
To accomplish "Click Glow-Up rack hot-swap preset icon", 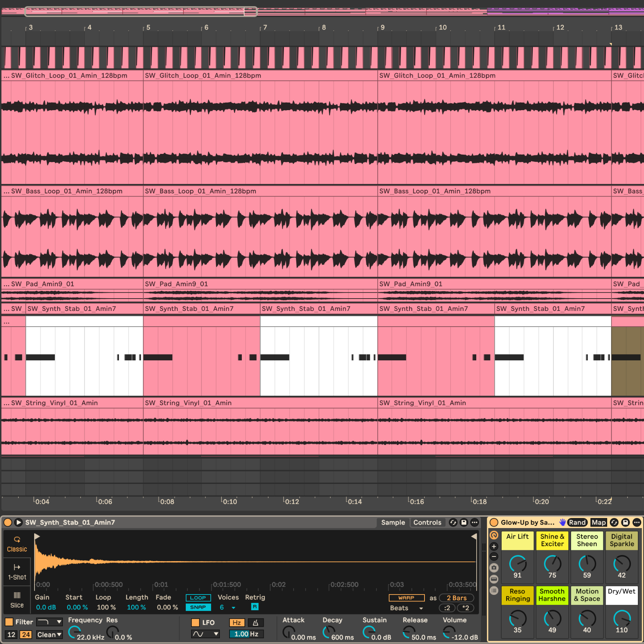I will tap(614, 522).
